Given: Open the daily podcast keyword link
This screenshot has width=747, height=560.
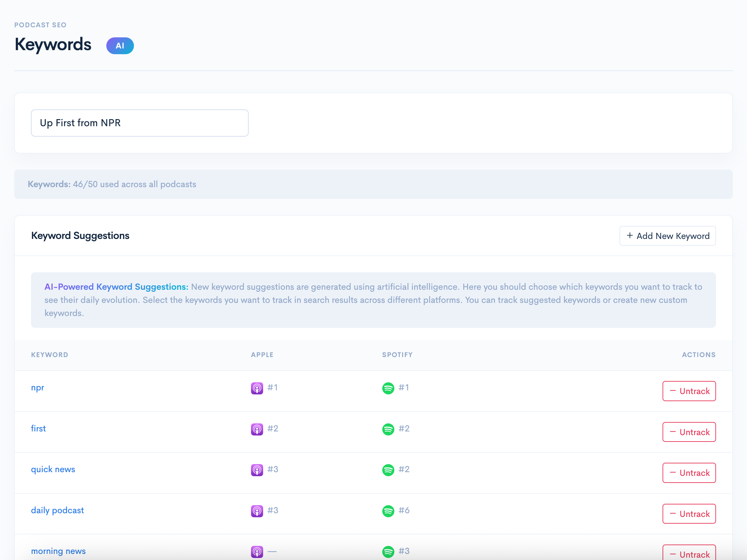Looking at the screenshot, I should point(58,510).
